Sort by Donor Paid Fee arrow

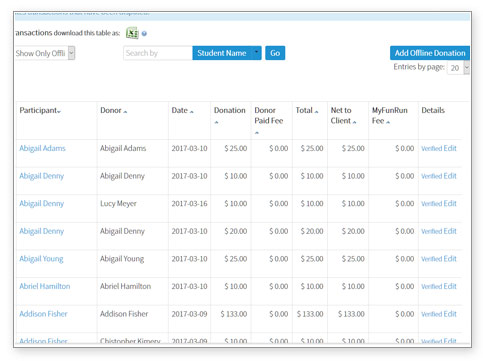point(257,133)
